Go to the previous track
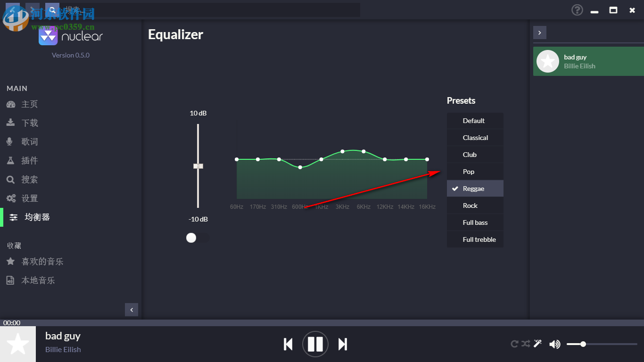This screenshot has width=644, height=362. click(288, 345)
